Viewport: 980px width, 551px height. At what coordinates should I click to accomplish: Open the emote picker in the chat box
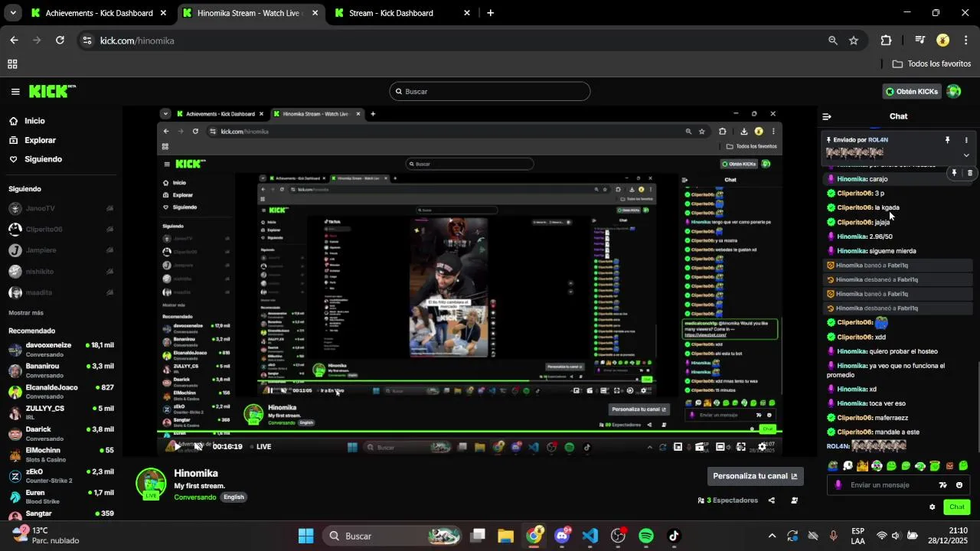click(959, 485)
